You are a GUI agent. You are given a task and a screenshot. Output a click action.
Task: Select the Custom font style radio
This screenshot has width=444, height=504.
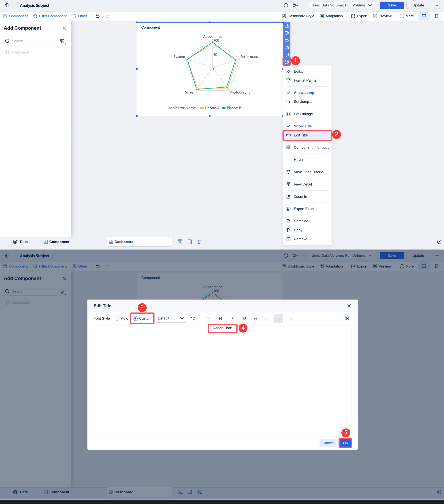tap(135, 318)
